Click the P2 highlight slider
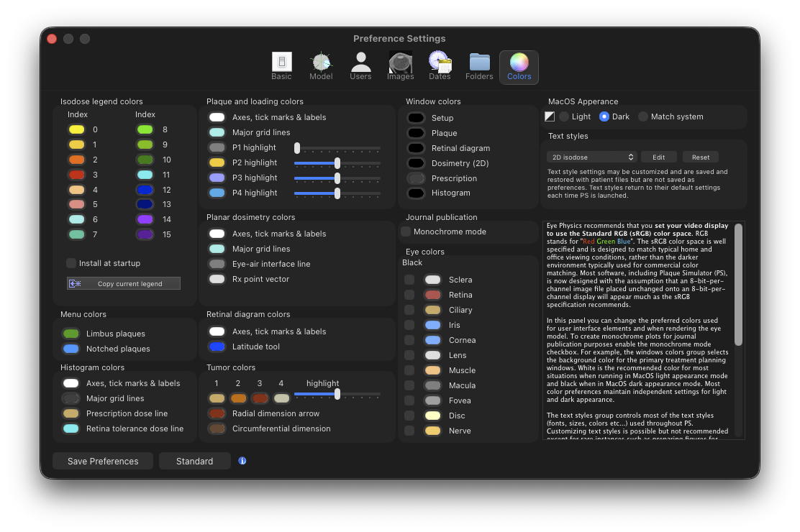The image size is (800, 532). (337, 163)
